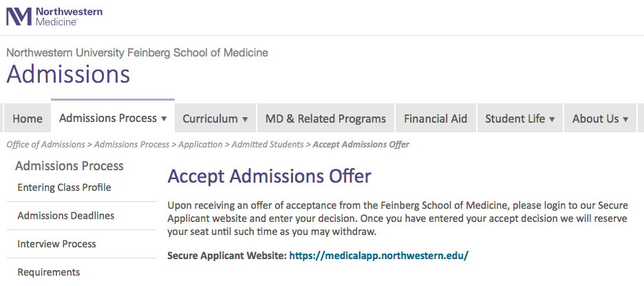644x286 pixels.
Task: Follow the Admissions Process breadcrumb link
Action: 131,145
